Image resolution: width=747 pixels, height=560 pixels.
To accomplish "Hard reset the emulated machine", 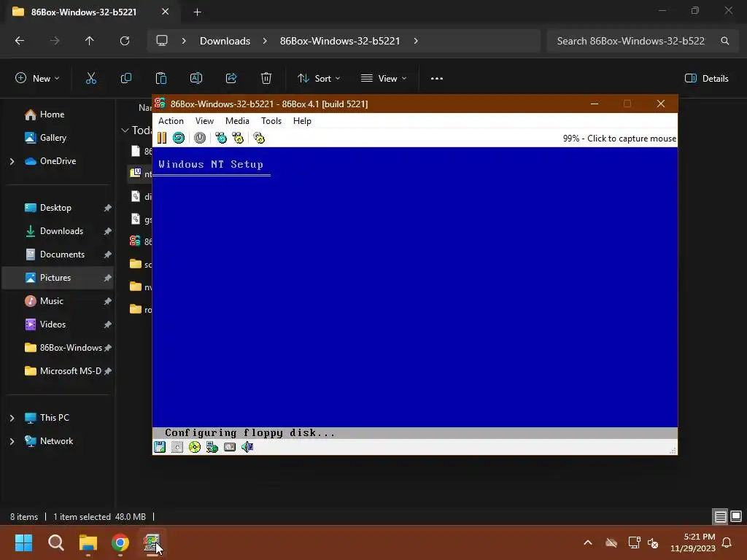I will pos(179,138).
